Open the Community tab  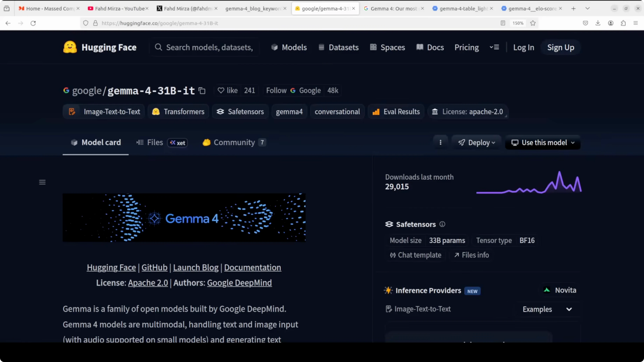tap(234, 142)
